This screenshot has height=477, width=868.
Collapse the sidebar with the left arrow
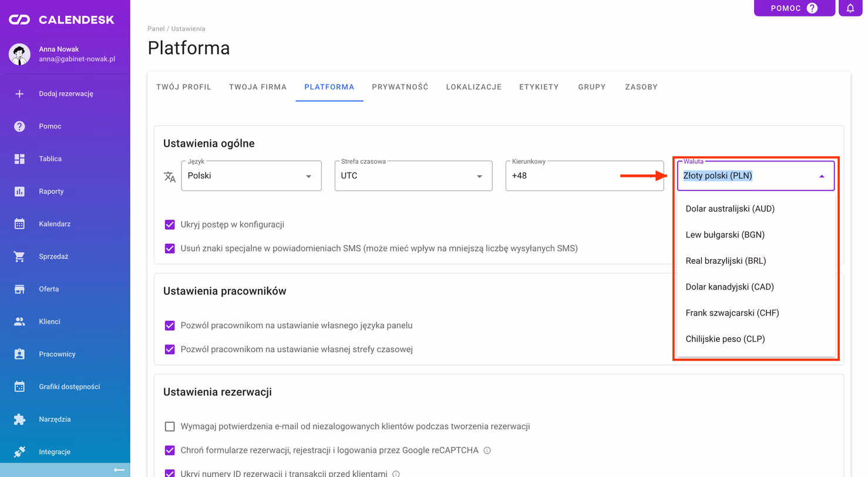(x=119, y=470)
